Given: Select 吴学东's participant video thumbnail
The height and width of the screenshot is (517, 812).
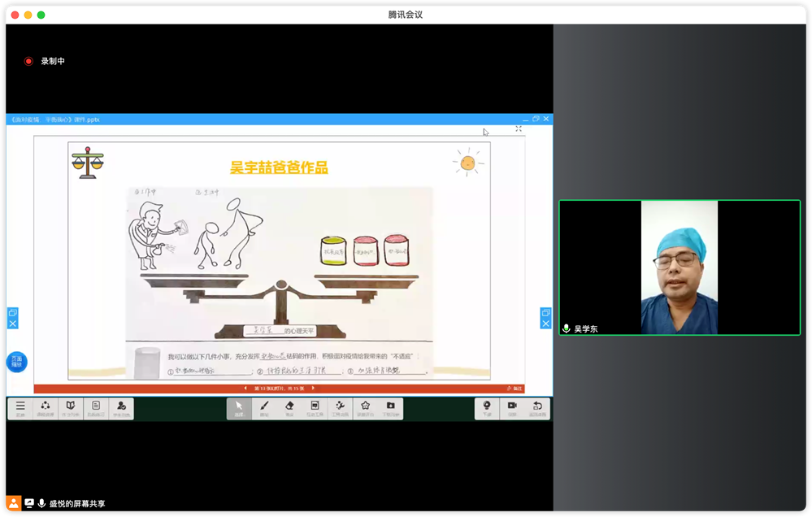Looking at the screenshot, I should [679, 267].
